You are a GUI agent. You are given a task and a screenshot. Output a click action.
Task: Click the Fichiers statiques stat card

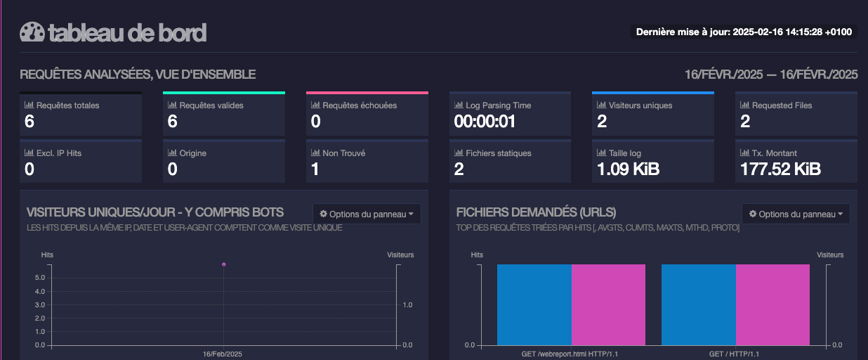point(508,162)
